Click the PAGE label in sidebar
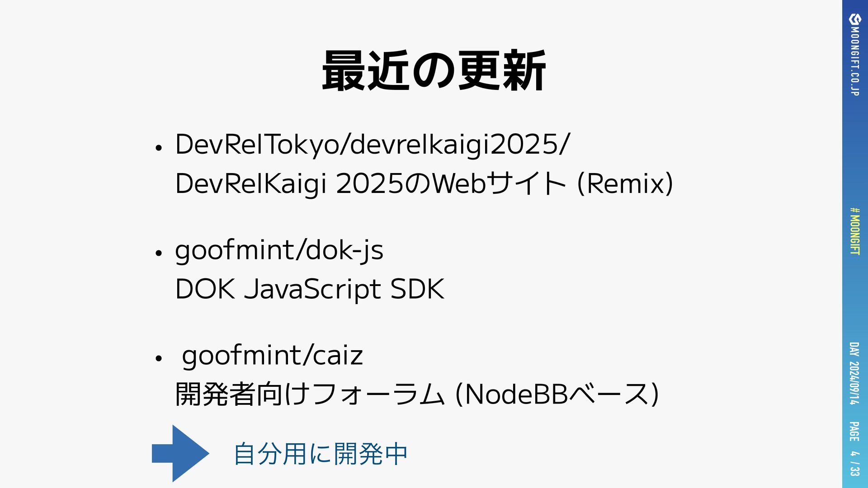Viewport: 868px width, 488px height. 854,432
